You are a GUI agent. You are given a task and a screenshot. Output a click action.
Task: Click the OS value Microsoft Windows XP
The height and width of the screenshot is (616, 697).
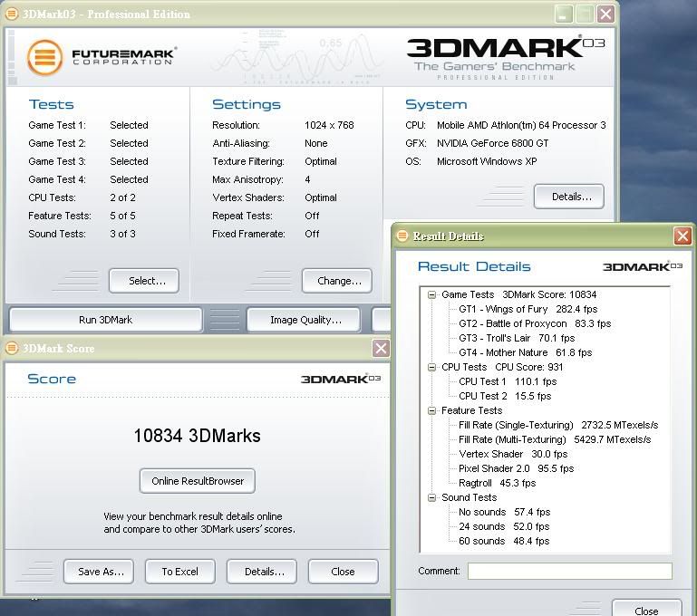pyautogui.click(x=487, y=161)
